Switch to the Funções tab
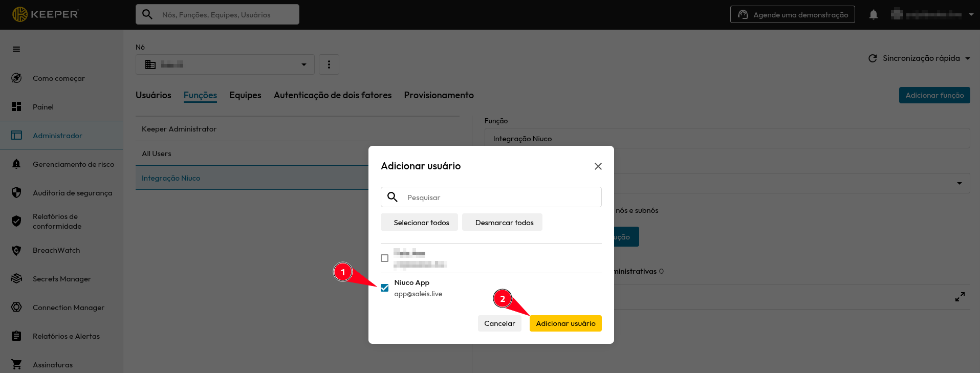 click(200, 95)
